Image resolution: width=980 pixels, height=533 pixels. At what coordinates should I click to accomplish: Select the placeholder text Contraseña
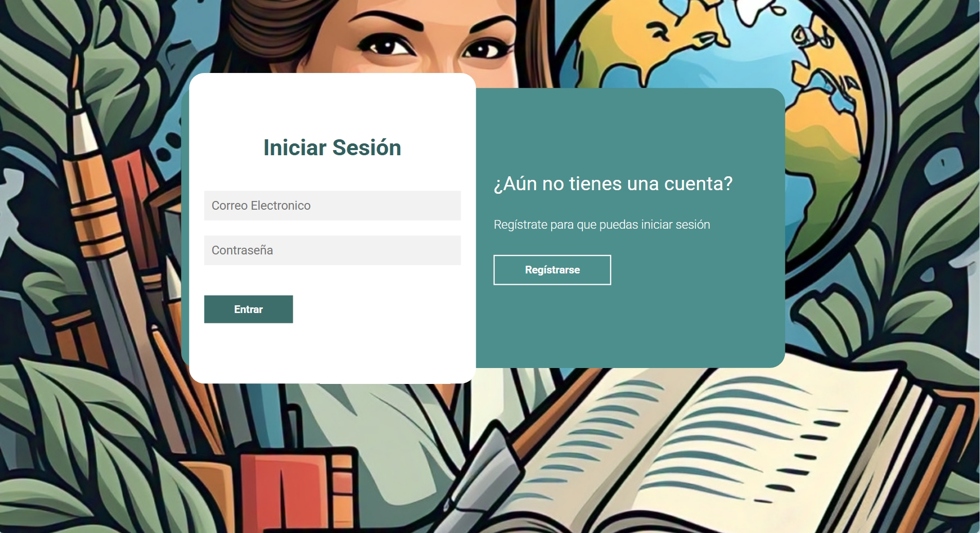click(241, 250)
